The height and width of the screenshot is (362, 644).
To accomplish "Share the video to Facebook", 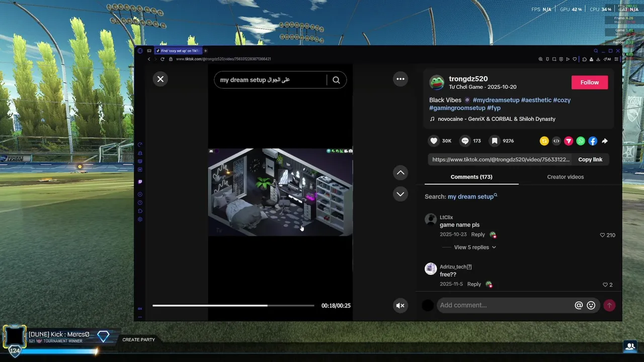I will [593, 141].
